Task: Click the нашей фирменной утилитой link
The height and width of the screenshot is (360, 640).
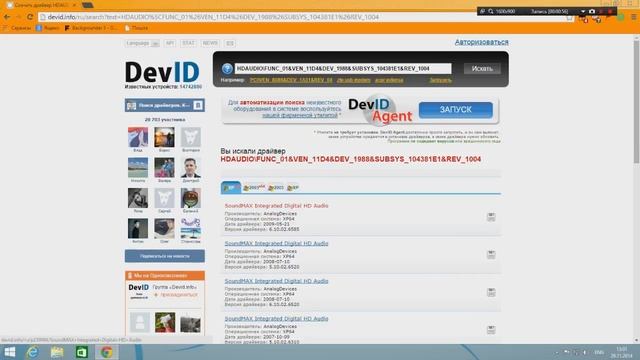Action: tap(300, 116)
